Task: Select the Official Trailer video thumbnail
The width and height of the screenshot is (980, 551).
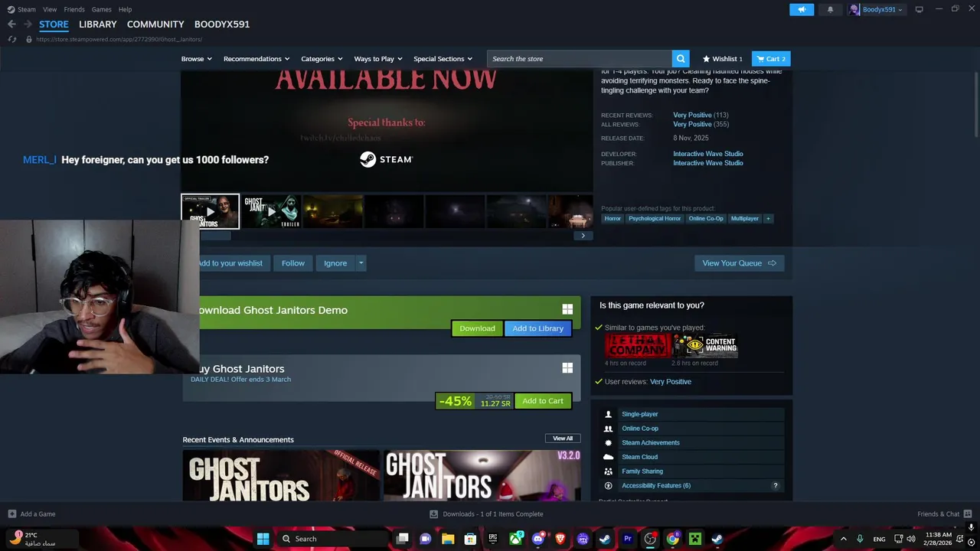Action: pyautogui.click(x=211, y=212)
